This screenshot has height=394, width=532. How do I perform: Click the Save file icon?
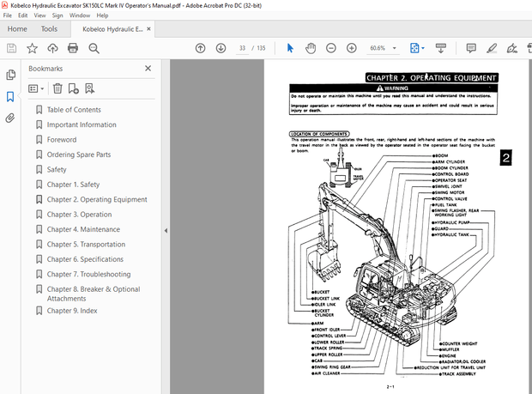tap(11, 48)
